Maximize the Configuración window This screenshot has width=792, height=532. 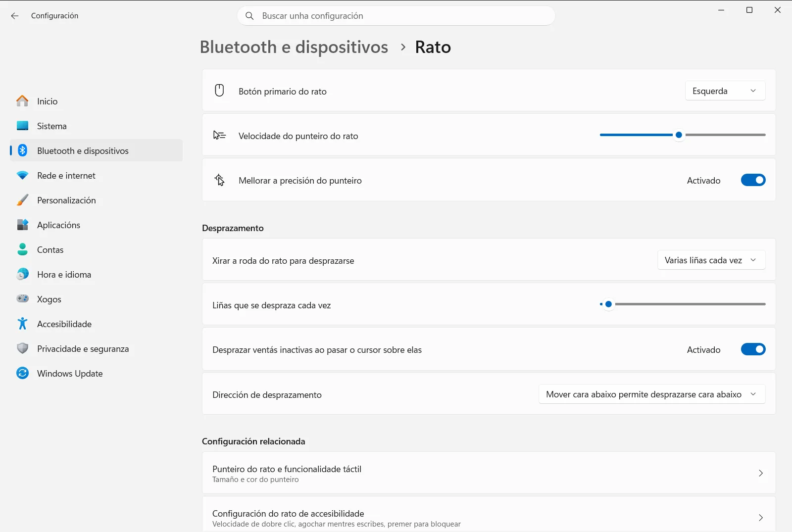(749, 10)
